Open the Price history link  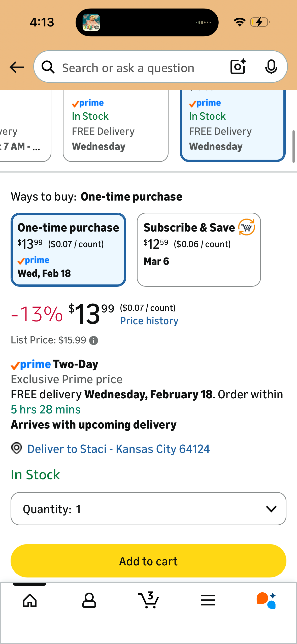click(149, 321)
